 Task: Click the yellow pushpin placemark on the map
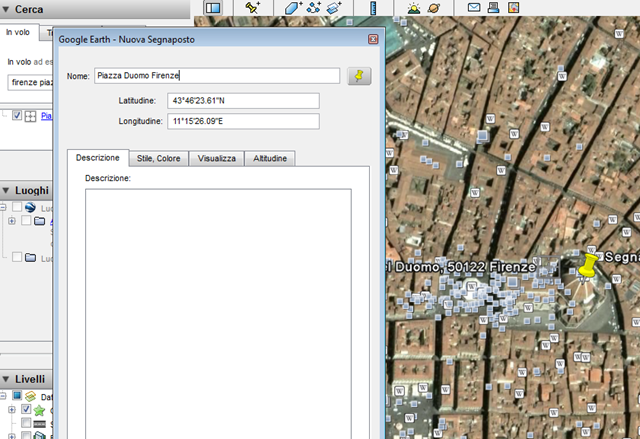click(587, 266)
